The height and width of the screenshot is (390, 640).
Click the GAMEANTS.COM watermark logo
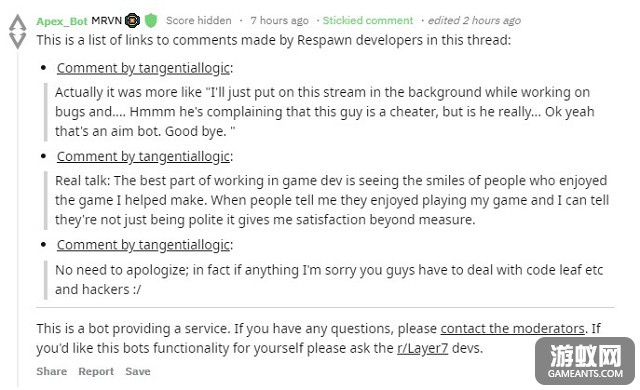pyautogui.click(x=585, y=361)
